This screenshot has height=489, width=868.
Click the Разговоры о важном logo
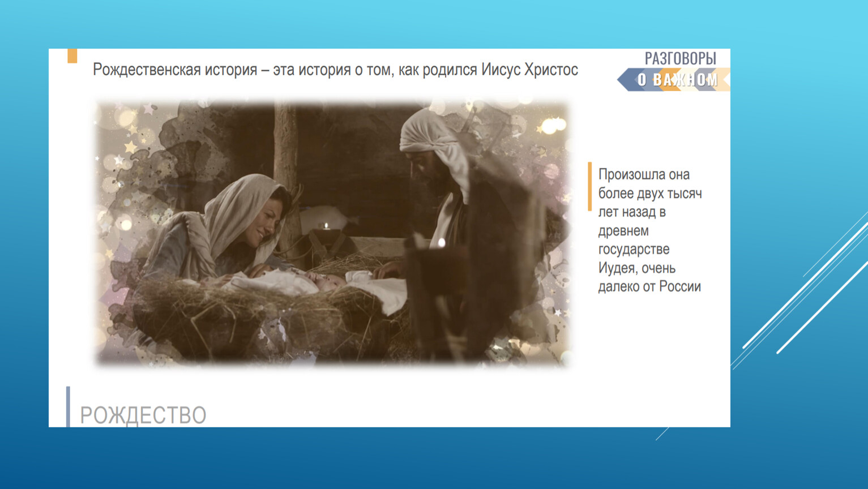pyautogui.click(x=674, y=71)
